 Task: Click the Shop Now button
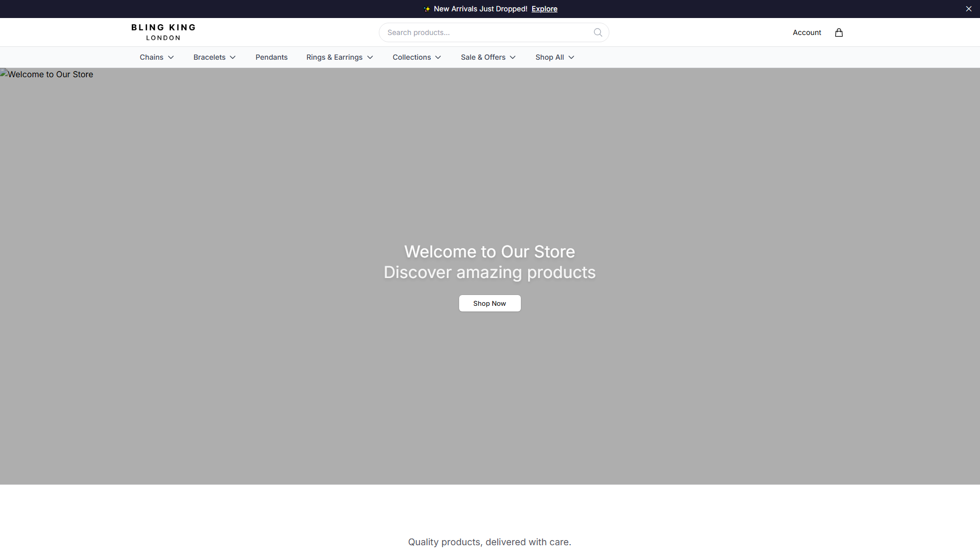coord(489,303)
